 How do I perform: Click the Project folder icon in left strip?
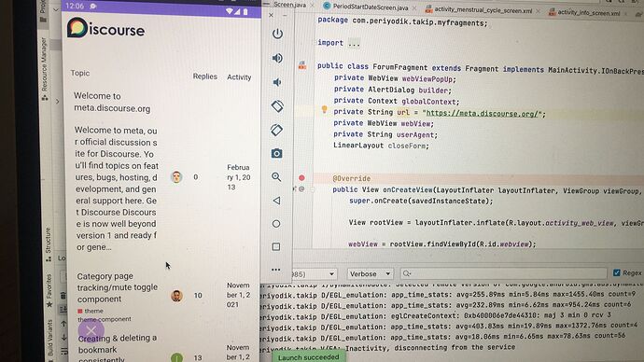(x=43, y=20)
